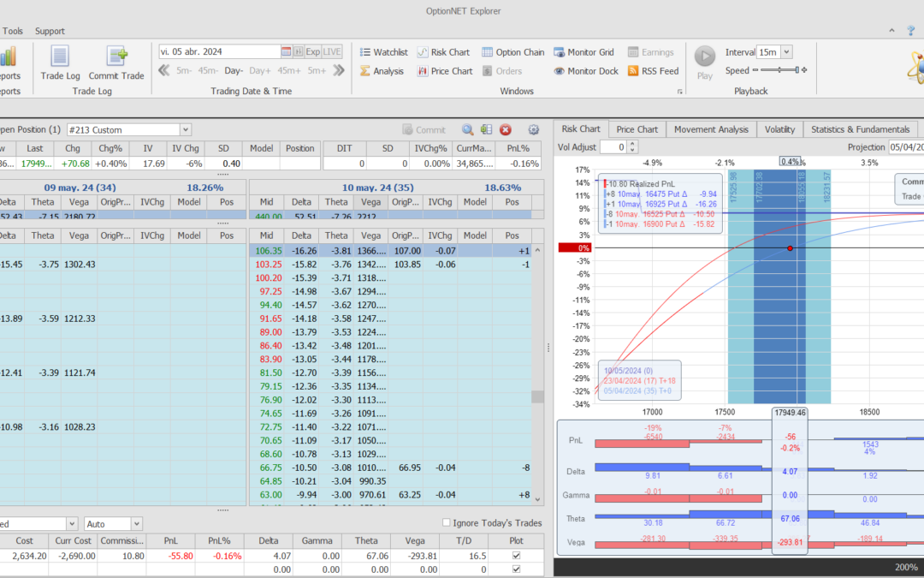
Task: Open the Watchlist window
Action: pos(382,52)
